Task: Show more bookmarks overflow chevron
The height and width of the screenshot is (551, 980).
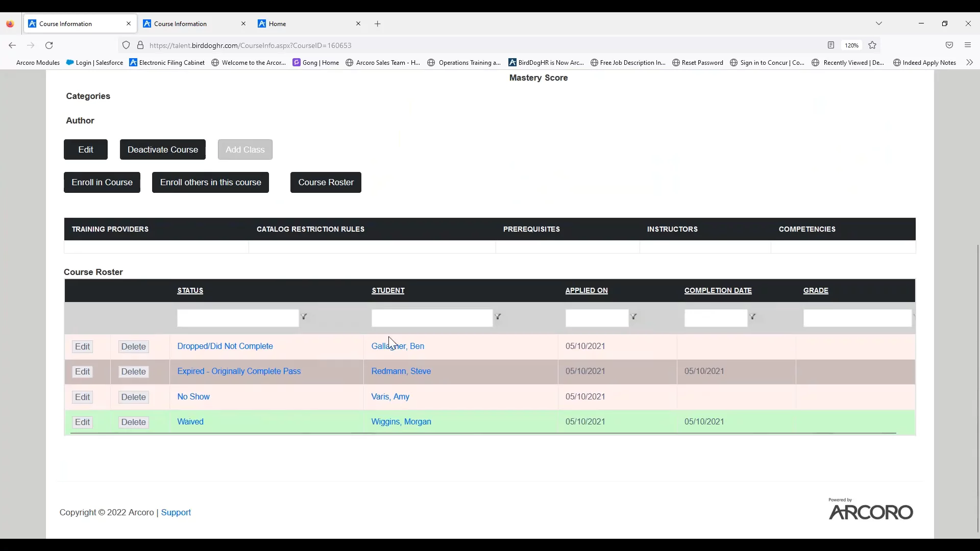Action: [969, 63]
